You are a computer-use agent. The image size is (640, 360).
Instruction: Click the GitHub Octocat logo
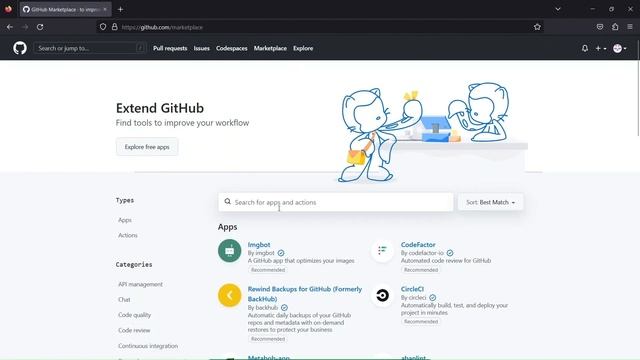pyautogui.click(x=20, y=48)
